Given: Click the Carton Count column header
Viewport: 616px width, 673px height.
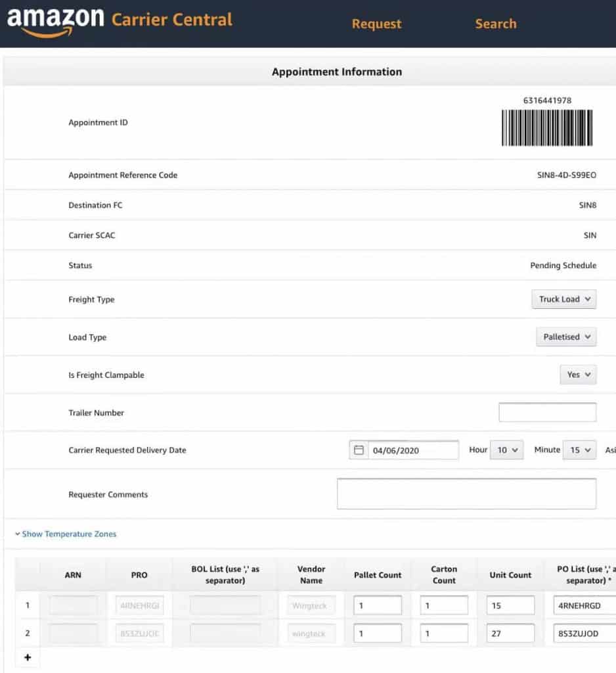Looking at the screenshot, I should (x=444, y=574).
